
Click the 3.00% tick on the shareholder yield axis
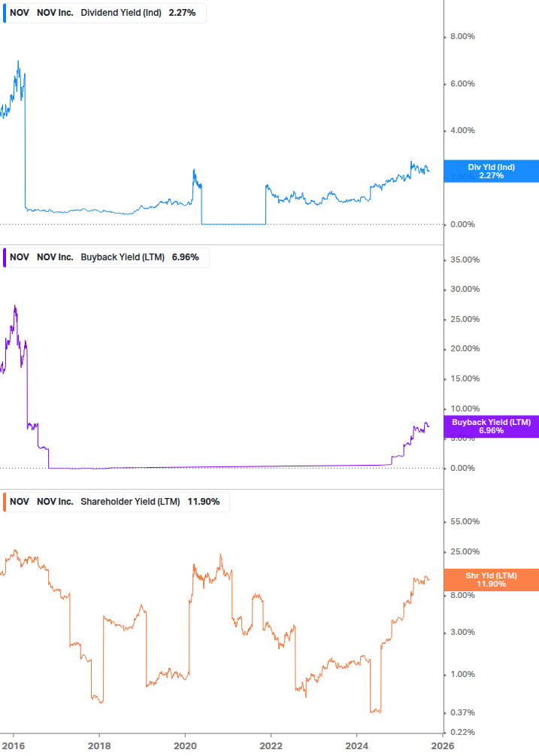[462, 632]
